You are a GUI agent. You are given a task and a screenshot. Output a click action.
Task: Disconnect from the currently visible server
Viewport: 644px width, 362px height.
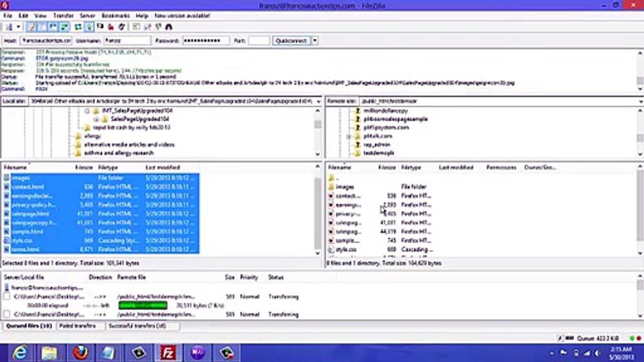tap(111, 27)
